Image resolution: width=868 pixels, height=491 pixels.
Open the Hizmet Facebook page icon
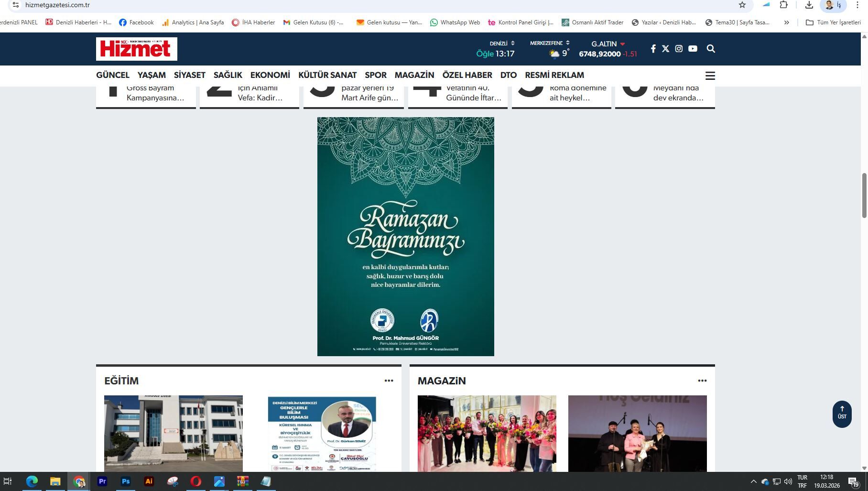tap(653, 49)
